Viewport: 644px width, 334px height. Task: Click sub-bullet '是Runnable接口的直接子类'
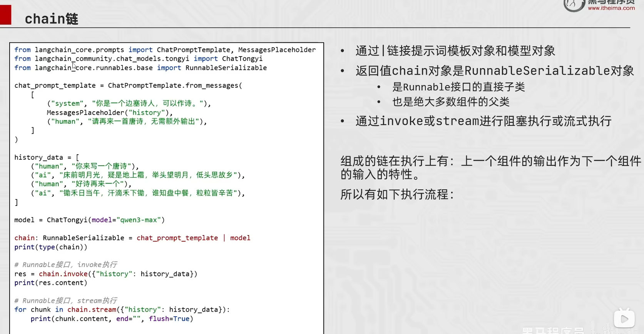click(458, 87)
